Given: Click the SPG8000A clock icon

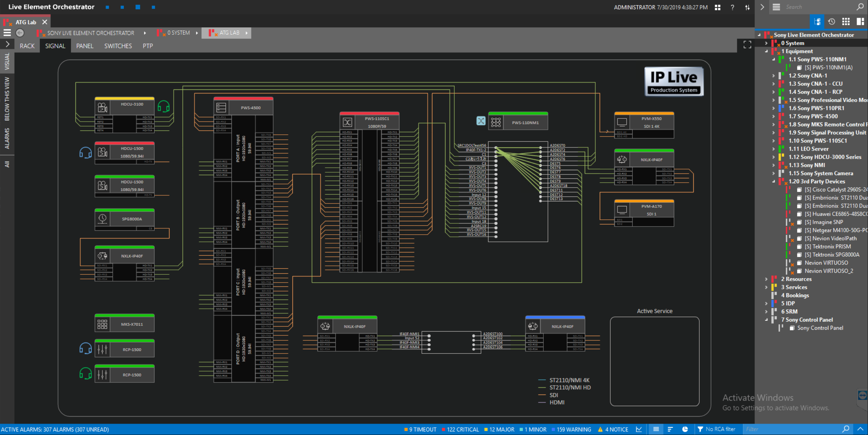Looking at the screenshot, I should click(102, 218).
